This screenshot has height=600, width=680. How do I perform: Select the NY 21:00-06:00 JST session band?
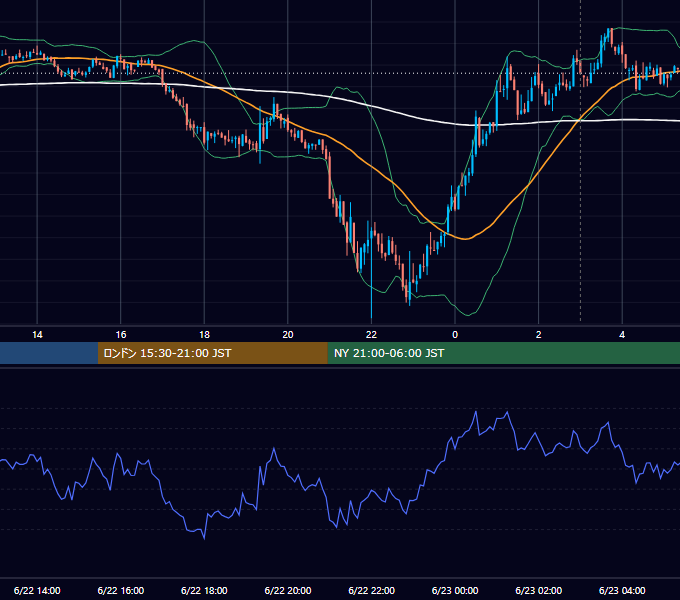click(x=503, y=353)
